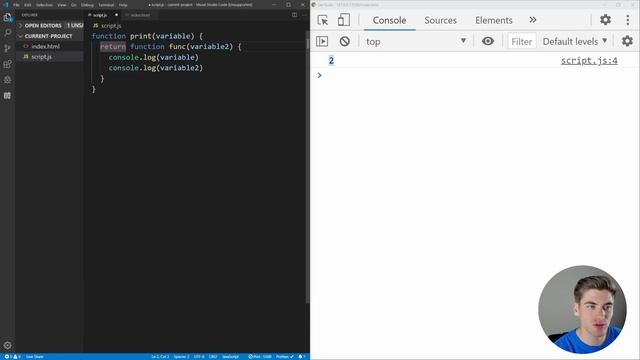Click the logged value 2 in console
The image size is (640, 360).
coord(331,61)
